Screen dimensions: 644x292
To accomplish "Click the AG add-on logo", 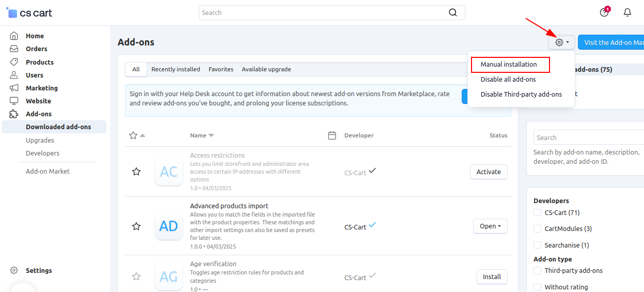I will [169, 276].
